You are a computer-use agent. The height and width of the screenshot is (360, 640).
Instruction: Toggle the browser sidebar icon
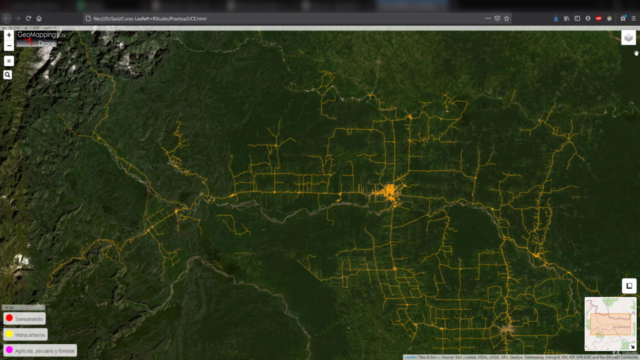click(577, 18)
